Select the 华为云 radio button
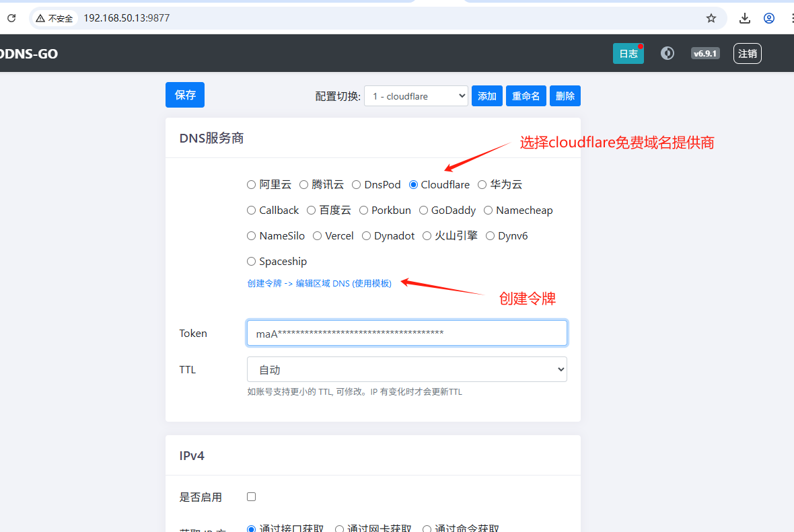This screenshot has height=532, width=794. pos(482,185)
